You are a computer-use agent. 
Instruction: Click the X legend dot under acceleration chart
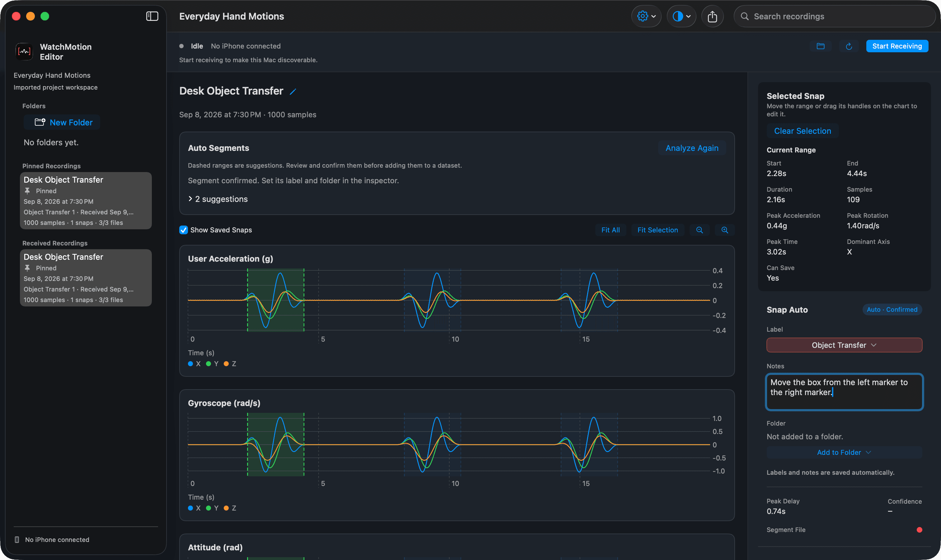tap(191, 364)
